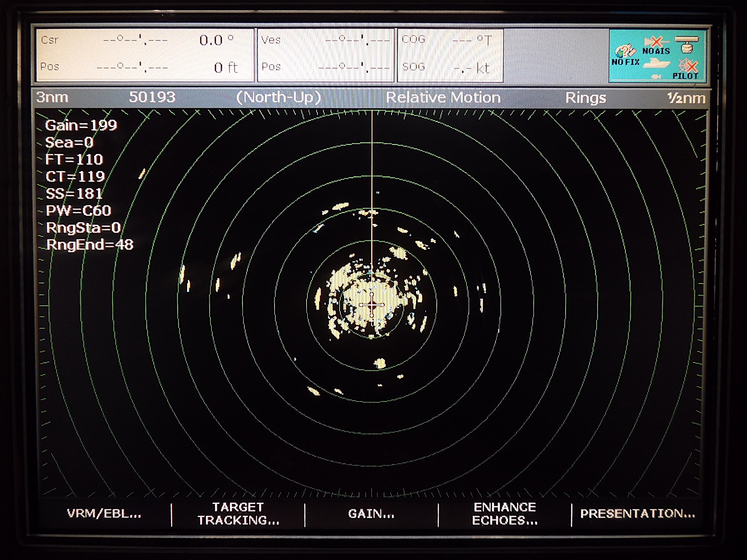The image size is (747, 560).
Task: Tap the CT=119 readout
Action: 75,177
